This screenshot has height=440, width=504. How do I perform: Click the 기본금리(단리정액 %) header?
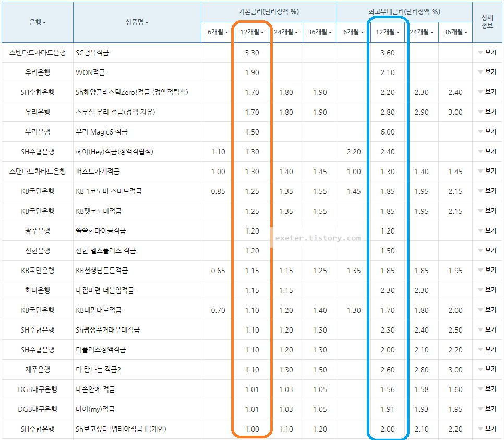pos(269,11)
